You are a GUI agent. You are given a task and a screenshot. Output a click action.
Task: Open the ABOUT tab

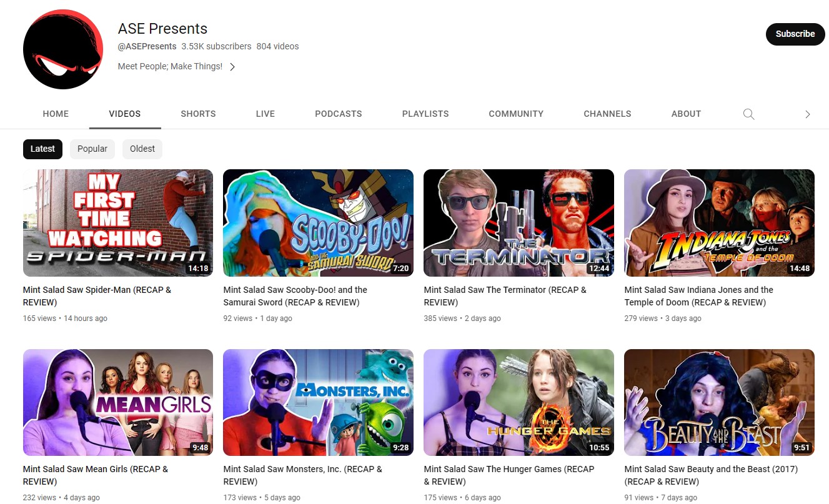click(x=686, y=114)
